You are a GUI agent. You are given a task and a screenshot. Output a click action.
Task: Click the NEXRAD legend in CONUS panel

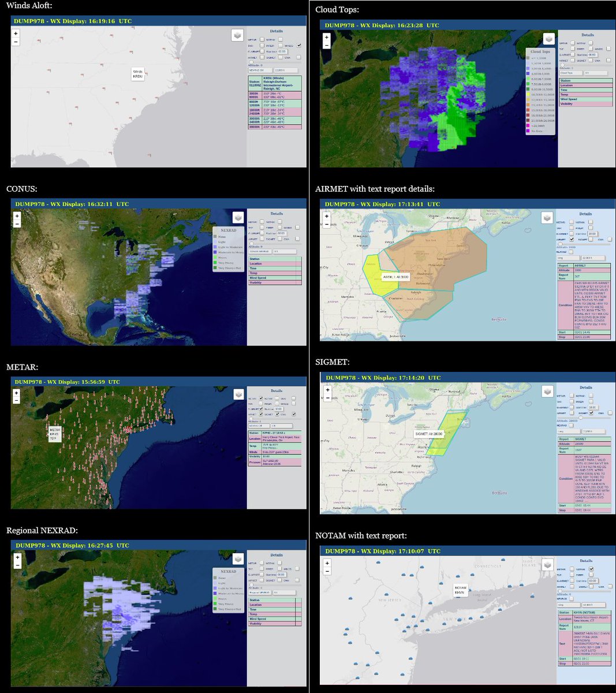point(229,249)
